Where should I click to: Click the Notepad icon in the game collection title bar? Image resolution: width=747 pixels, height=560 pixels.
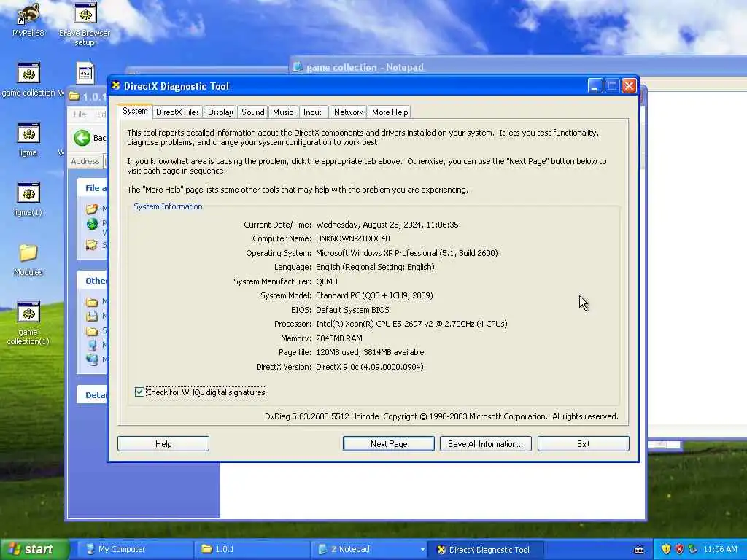pos(298,66)
